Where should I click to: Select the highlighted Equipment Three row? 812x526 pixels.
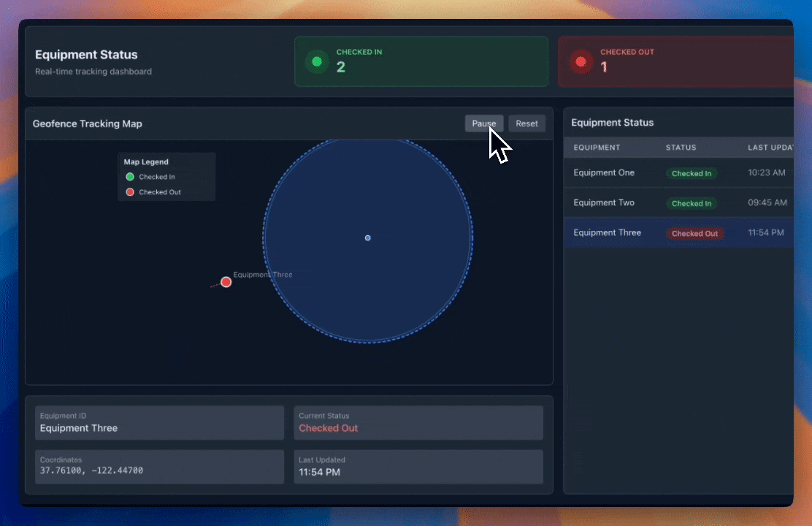[679, 233]
